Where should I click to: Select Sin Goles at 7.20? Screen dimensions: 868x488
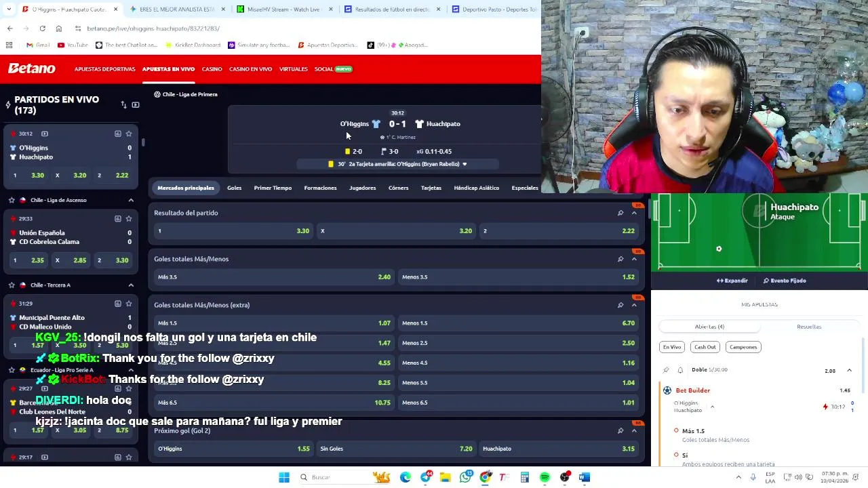395,449
